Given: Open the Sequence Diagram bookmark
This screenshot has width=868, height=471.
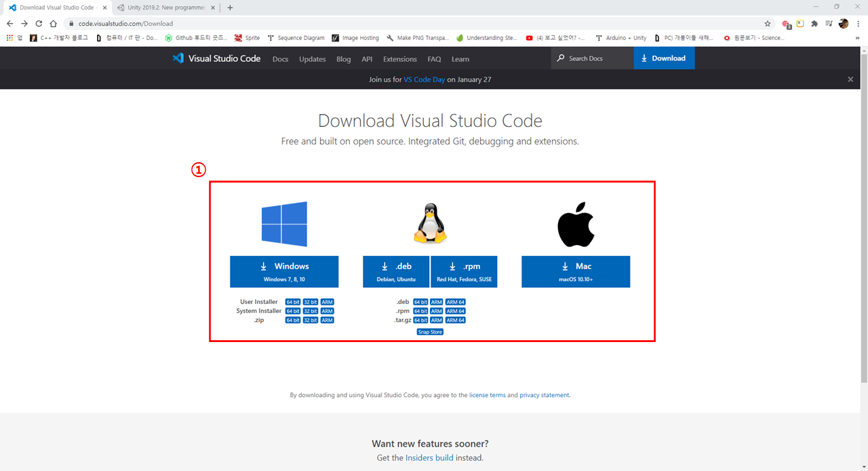Looking at the screenshot, I should coord(296,38).
